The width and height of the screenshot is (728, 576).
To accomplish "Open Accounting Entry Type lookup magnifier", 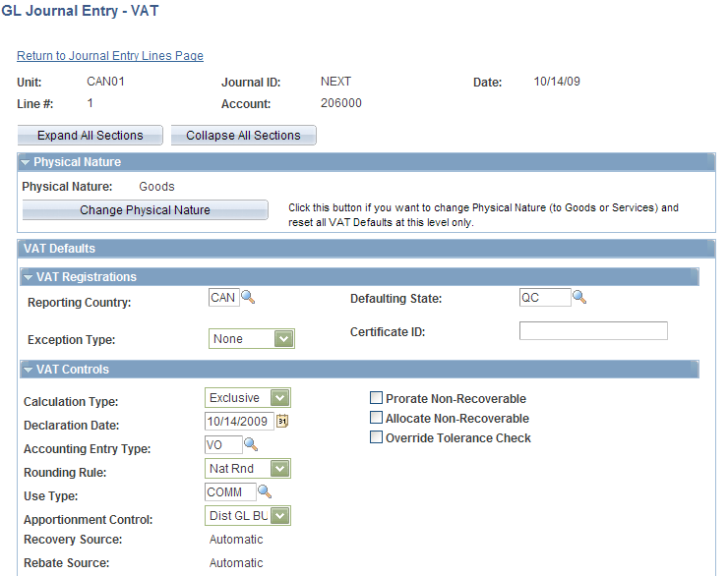I will [251, 444].
